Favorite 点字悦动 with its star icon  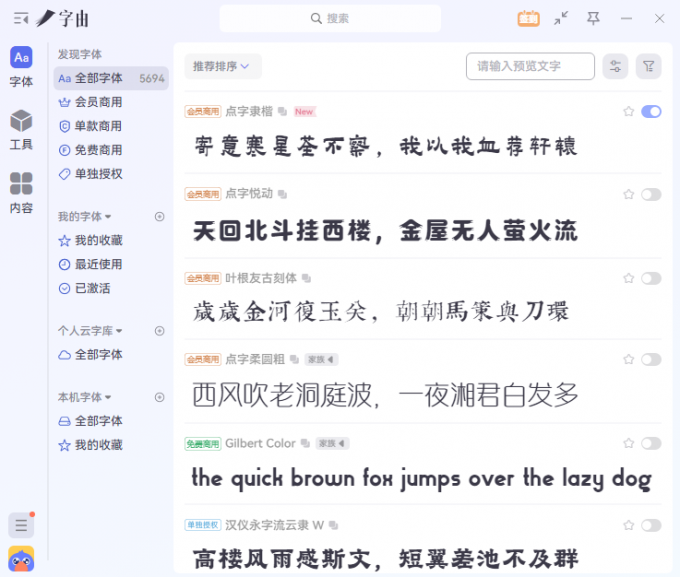point(628,194)
